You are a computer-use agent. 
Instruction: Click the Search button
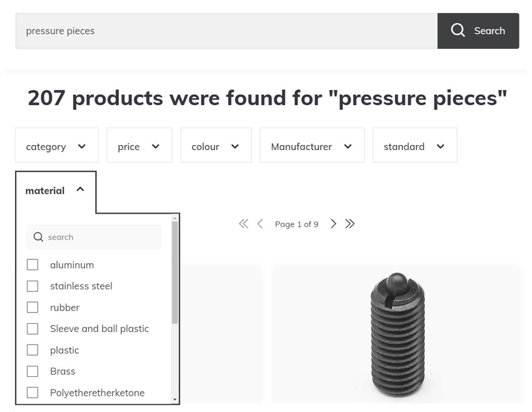(479, 31)
